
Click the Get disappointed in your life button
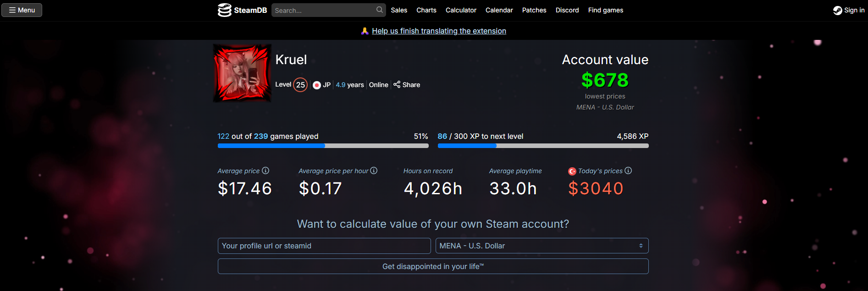[x=433, y=266]
